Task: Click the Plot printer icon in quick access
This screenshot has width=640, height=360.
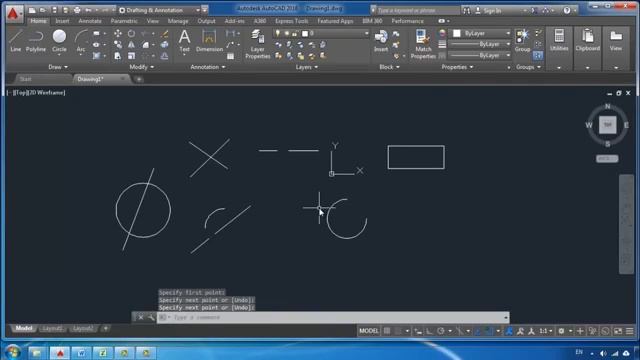Action: point(77,10)
